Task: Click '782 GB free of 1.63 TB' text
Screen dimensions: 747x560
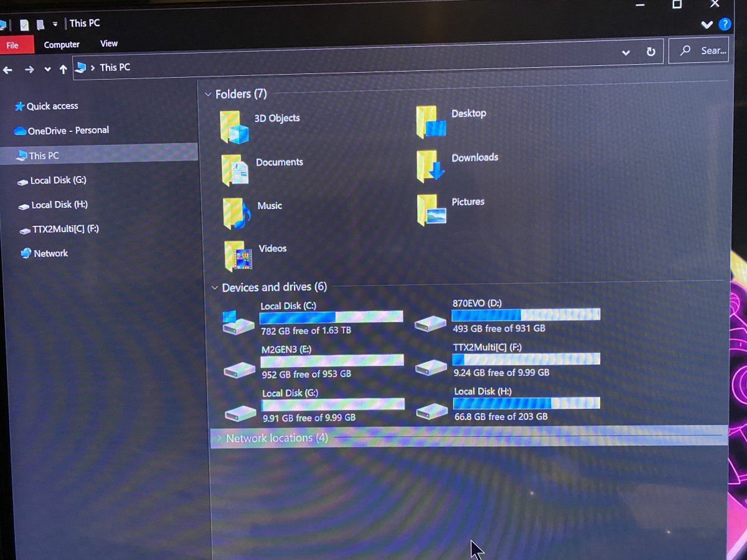Action: (306, 330)
